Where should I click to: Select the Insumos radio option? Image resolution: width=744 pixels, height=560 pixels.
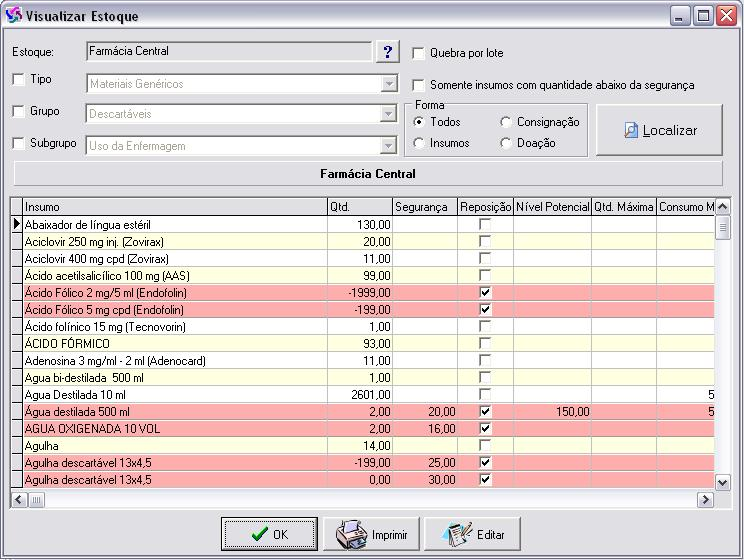pos(418,143)
